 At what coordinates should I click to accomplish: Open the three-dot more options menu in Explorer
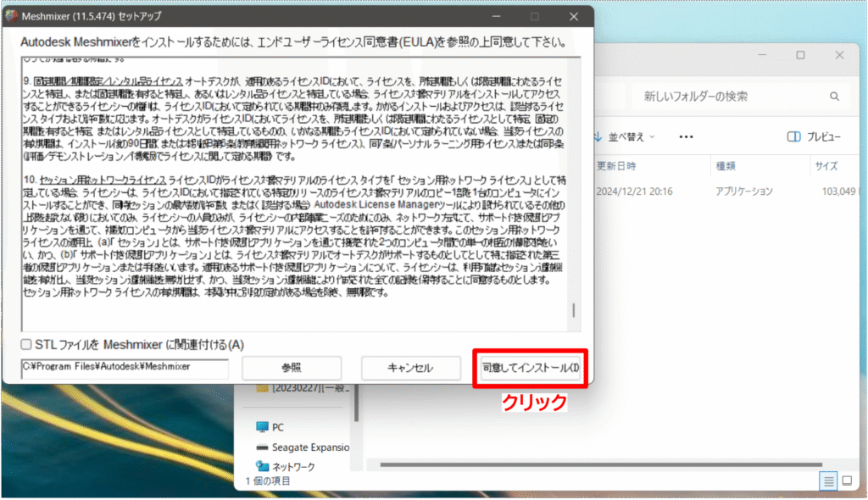click(686, 136)
